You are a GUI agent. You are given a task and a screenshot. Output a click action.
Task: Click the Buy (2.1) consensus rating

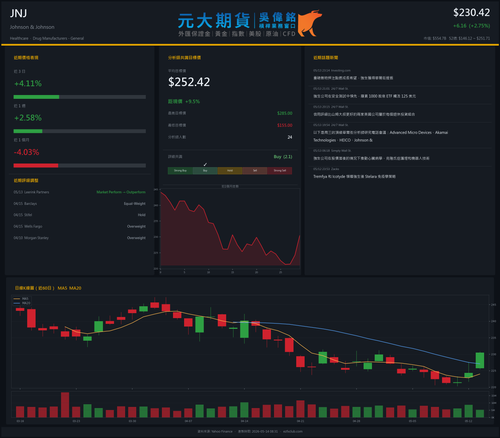point(283,157)
